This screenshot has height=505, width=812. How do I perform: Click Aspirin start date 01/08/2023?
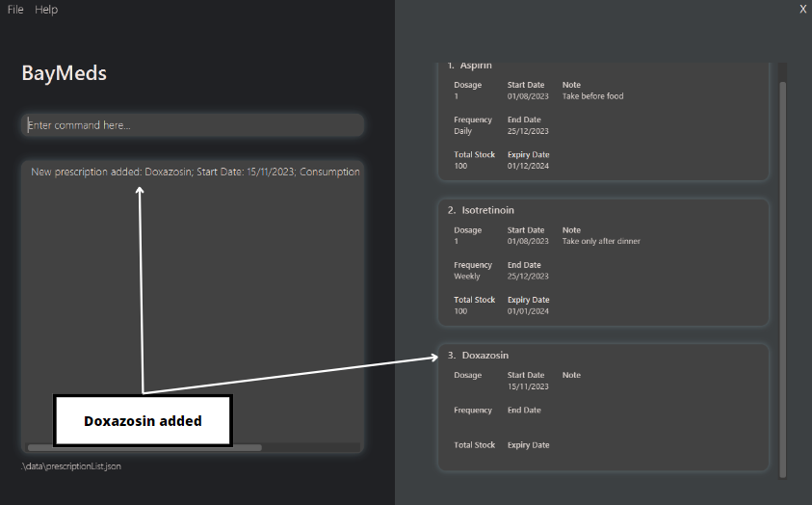(x=528, y=96)
